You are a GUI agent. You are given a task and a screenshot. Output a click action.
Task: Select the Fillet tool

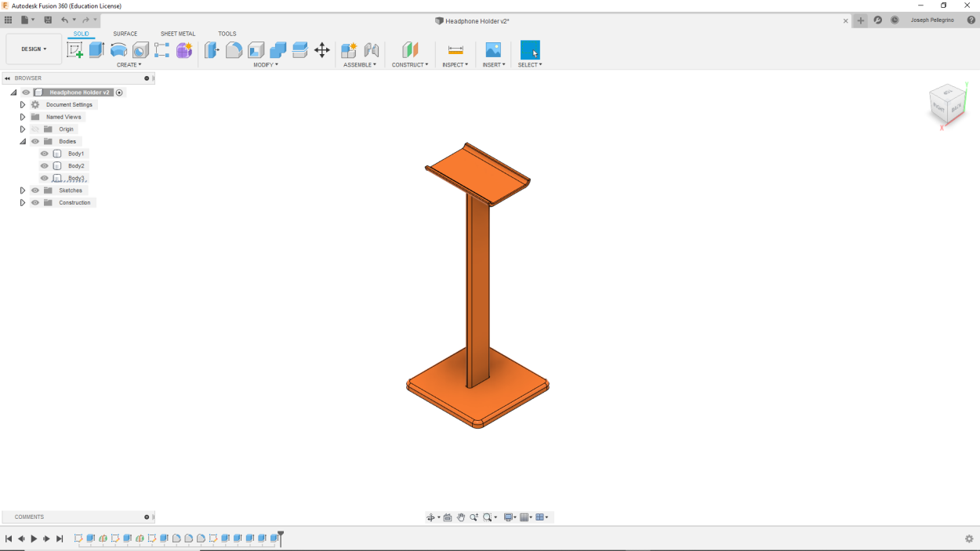(x=234, y=50)
